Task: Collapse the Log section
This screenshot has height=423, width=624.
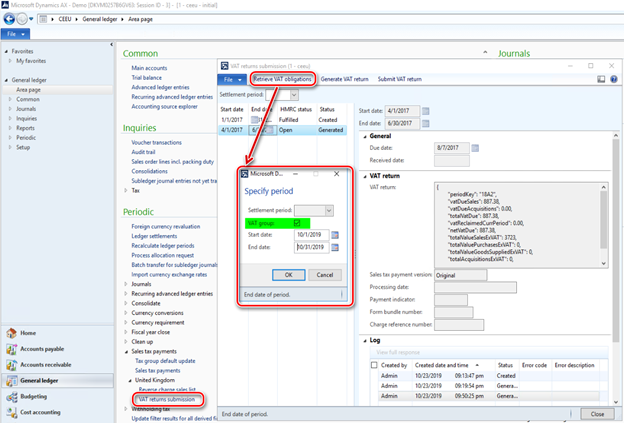Action: coord(365,341)
